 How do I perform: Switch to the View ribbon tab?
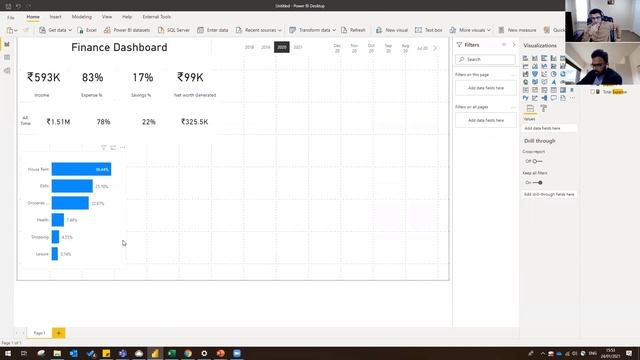[107, 17]
